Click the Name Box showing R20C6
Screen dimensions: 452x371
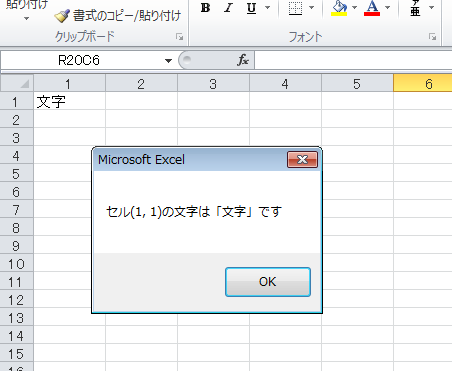79,60
